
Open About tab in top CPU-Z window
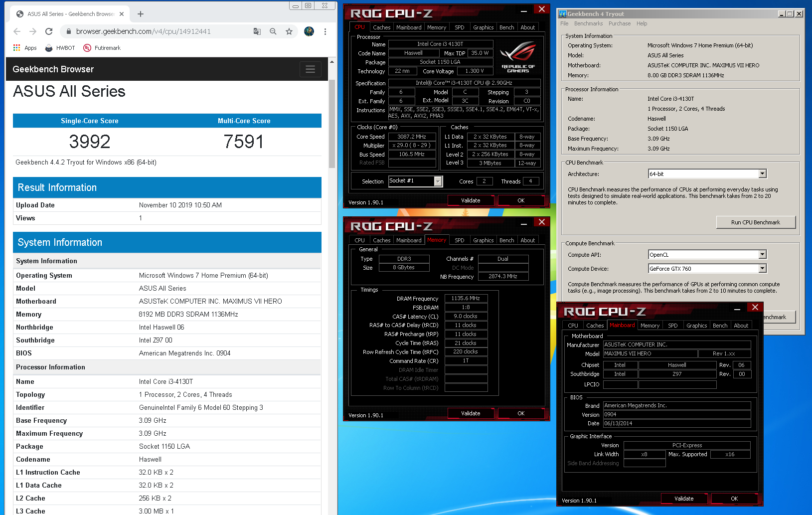point(528,27)
